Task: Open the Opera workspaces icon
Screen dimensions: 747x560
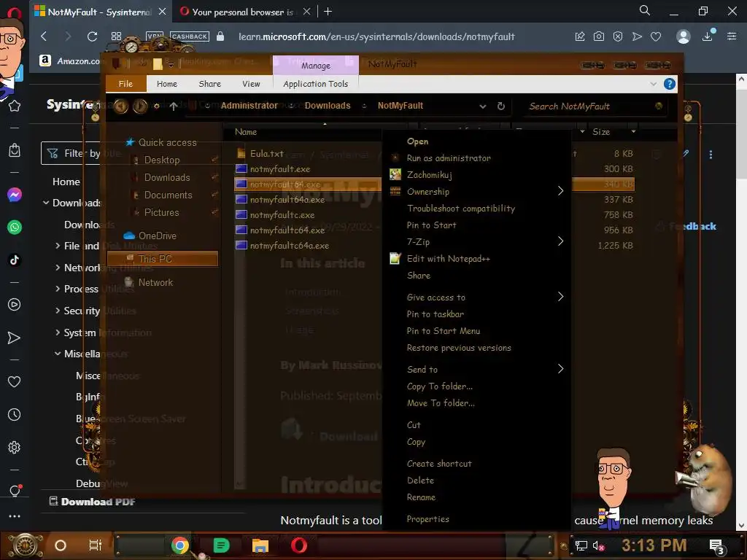Action: (116, 36)
